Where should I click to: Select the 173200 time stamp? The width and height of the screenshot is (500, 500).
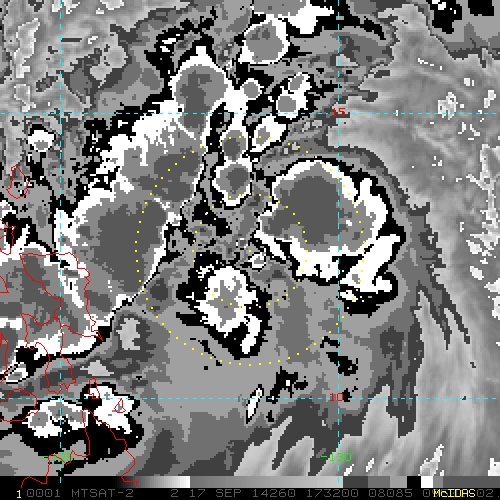332,493
